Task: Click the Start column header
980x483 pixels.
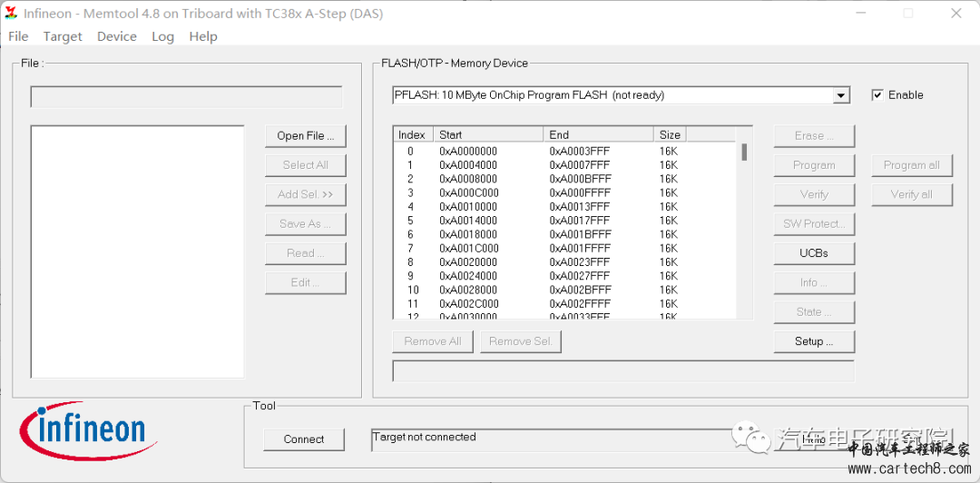Action: (488, 134)
